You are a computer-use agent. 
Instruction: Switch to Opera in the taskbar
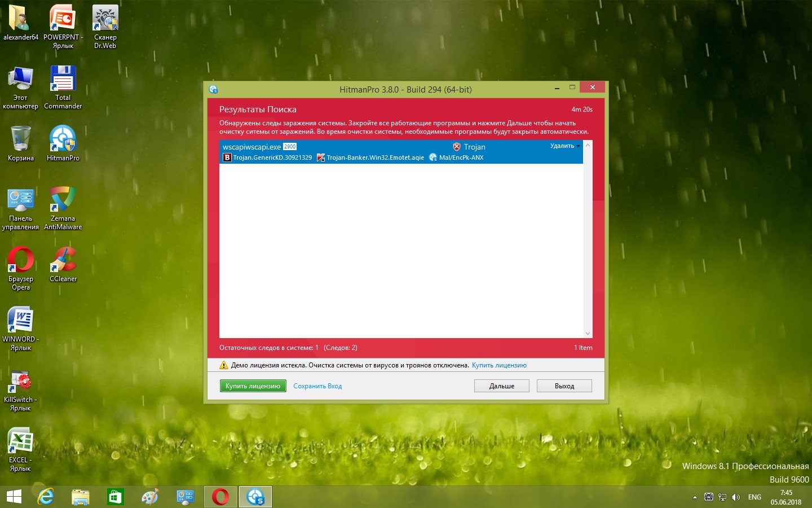pos(220,497)
